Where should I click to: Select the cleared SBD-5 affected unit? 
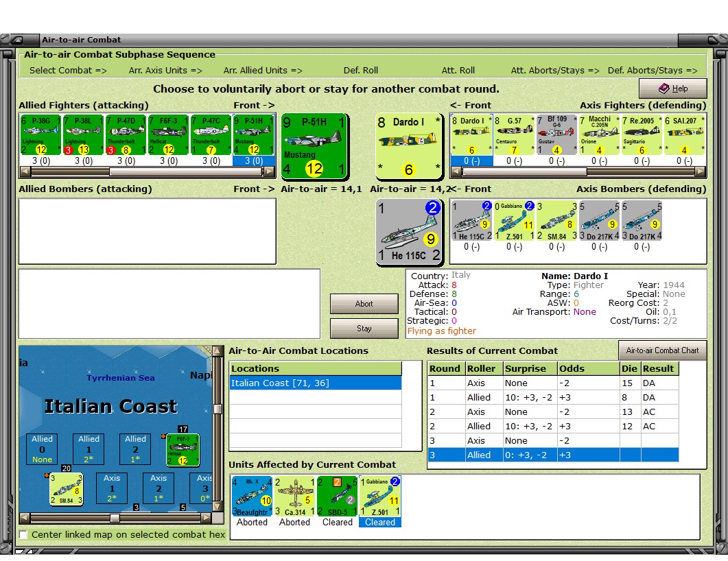[337, 497]
